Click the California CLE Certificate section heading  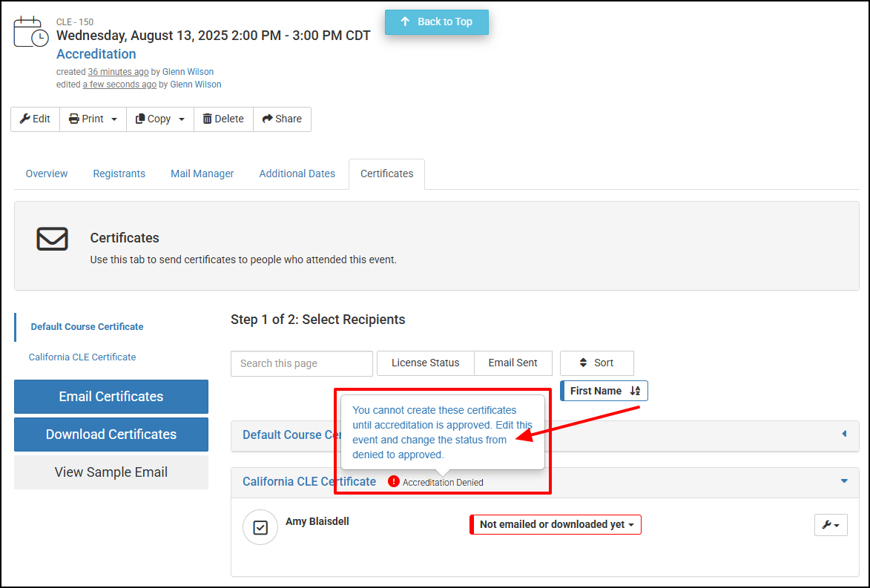pyautogui.click(x=309, y=481)
